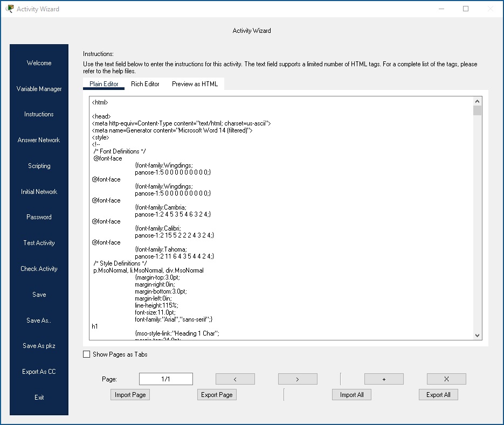Click the h1 selector line in editor
Screen dimensions: 504x425
(95, 326)
